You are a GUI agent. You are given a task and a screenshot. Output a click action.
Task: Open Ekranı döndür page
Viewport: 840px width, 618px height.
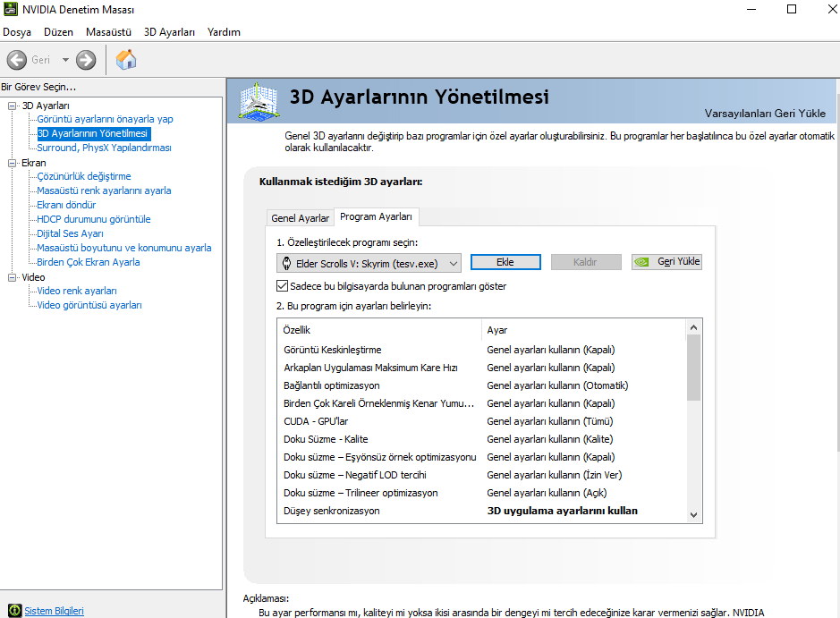tap(66, 205)
